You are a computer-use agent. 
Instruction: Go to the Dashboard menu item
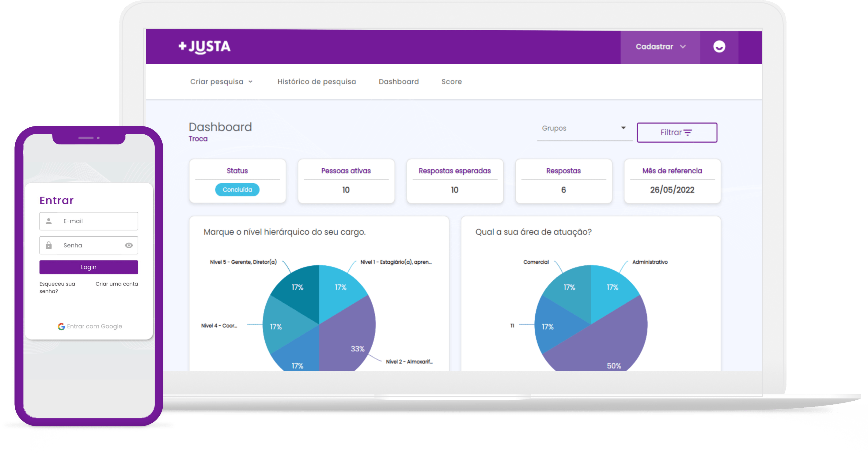[x=399, y=82]
